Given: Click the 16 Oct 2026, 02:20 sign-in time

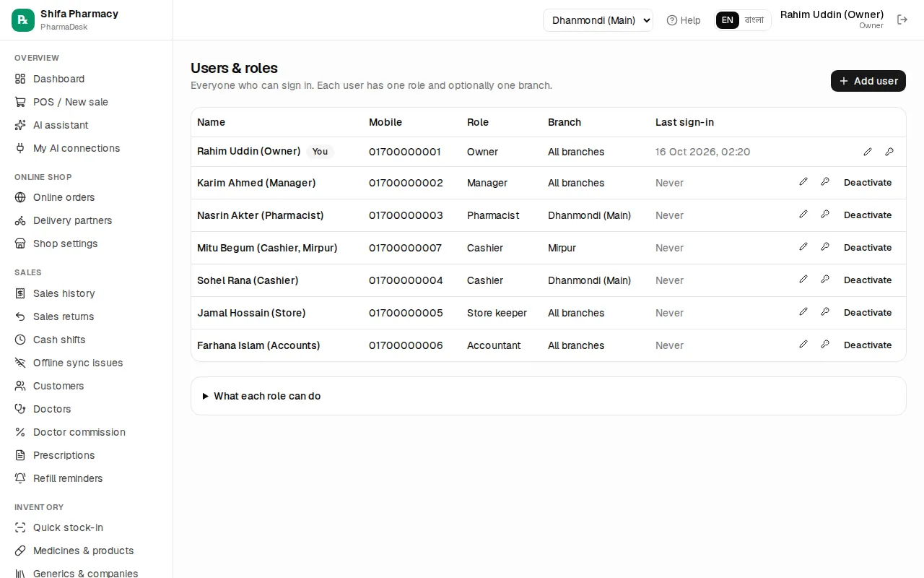Looking at the screenshot, I should 702,152.
